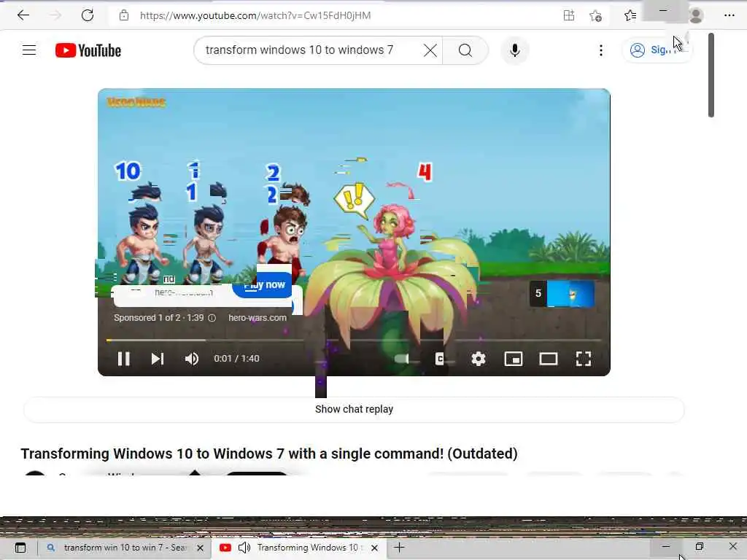Add this page to favorites

click(x=595, y=16)
